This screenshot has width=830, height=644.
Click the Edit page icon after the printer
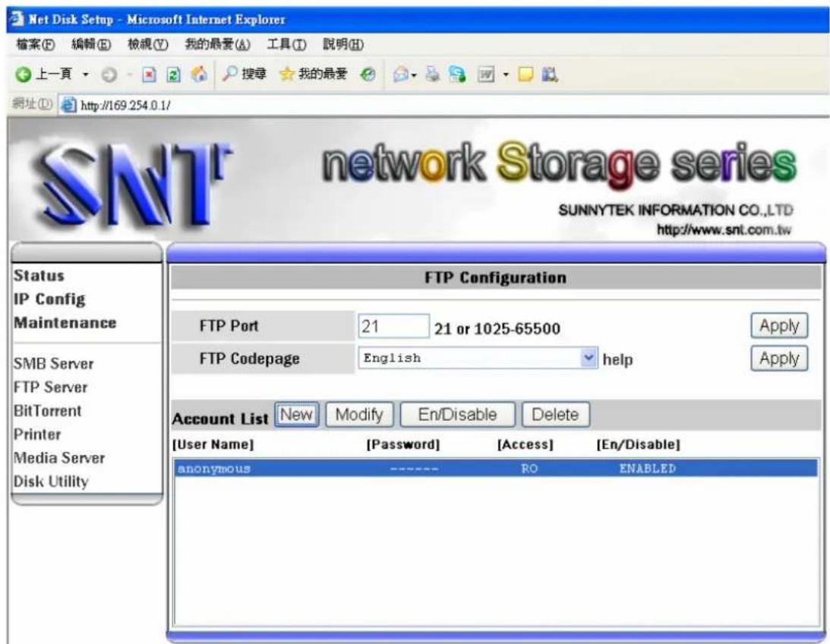point(457,74)
